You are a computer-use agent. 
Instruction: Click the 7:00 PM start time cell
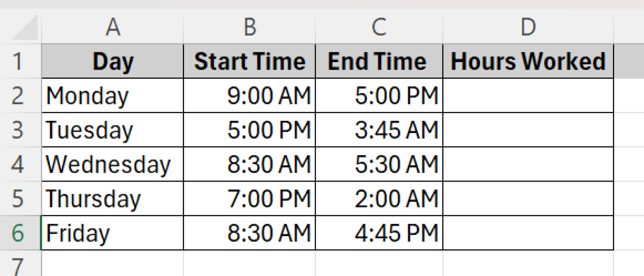(x=249, y=198)
